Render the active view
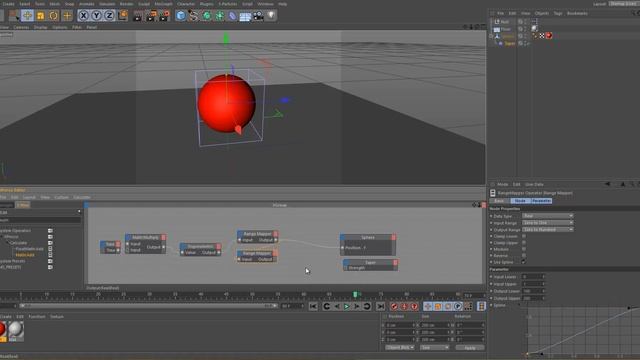Viewport: 640px width, 360px height. click(138, 16)
